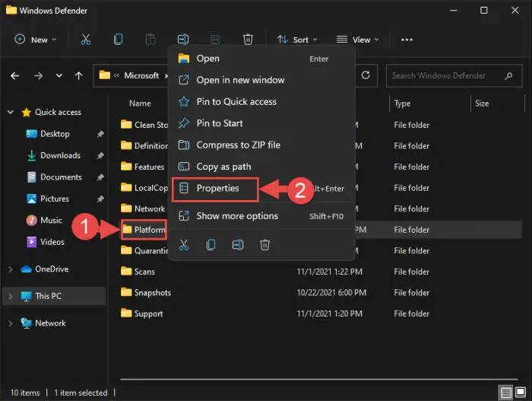Choose Copy as path
The width and height of the screenshot is (532, 401).
pyautogui.click(x=261, y=167)
